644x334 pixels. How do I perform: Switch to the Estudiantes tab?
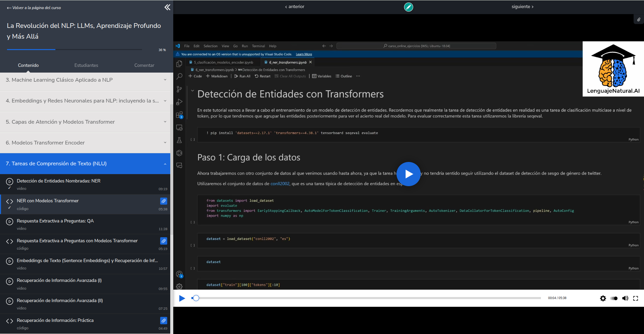tap(86, 65)
